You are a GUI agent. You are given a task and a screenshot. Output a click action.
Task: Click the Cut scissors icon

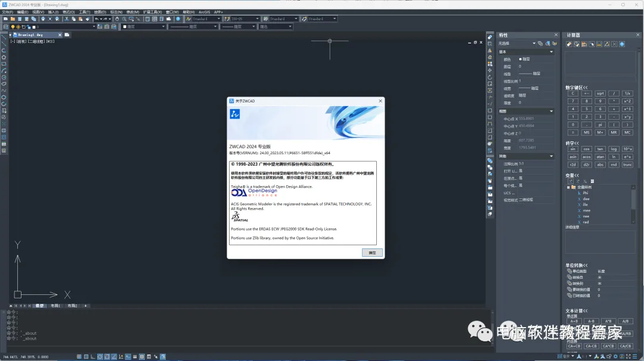(x=67, y=19)
